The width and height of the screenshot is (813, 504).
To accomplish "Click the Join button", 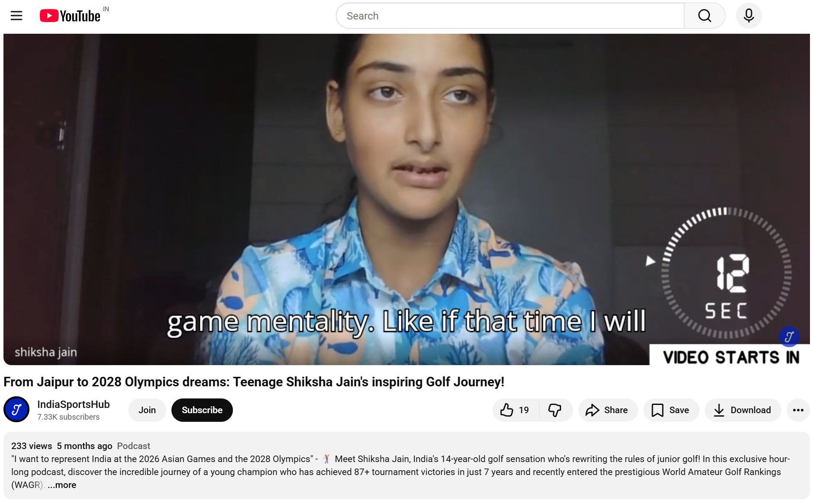I will click(147, 410).
